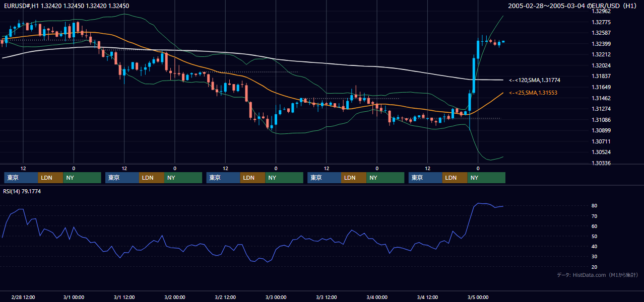This screenshot has width=644, height=302.
Task: Click the leftmost LDN session block
Action: (x=50, y=178)
